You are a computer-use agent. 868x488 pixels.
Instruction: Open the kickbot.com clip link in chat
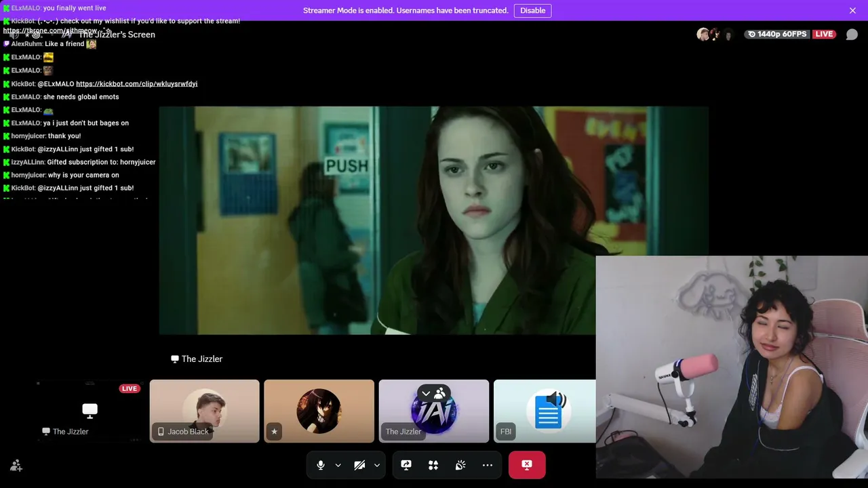(x=136, y=84)
